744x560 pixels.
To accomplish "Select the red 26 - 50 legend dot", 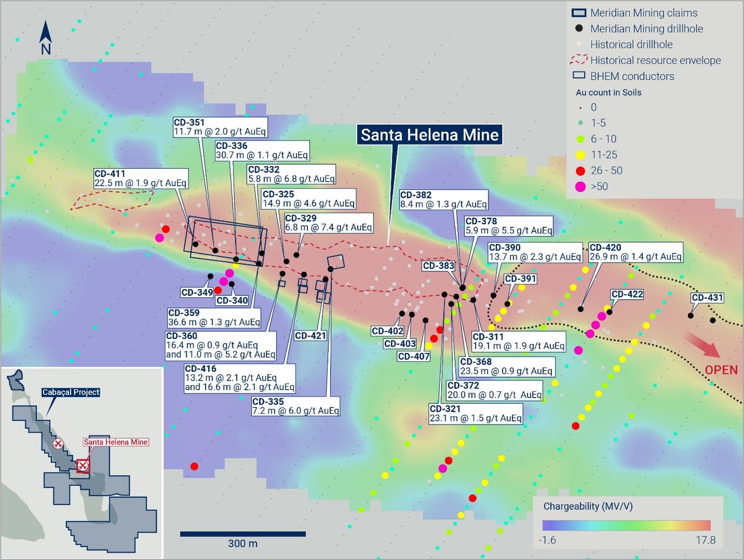I will pos(580,171).
